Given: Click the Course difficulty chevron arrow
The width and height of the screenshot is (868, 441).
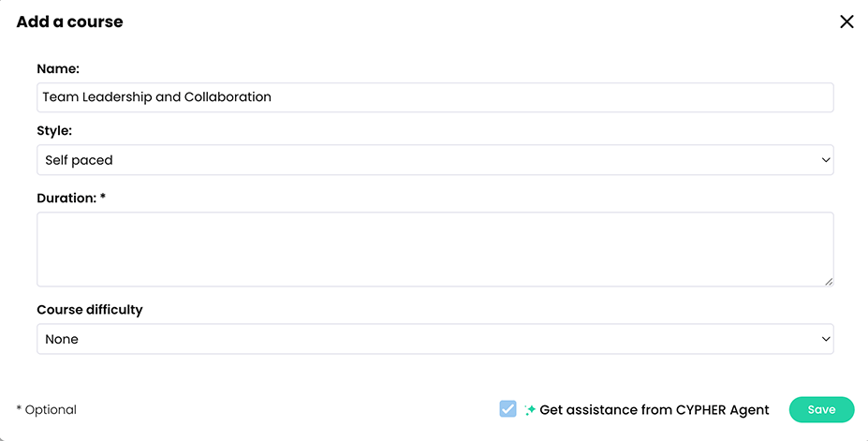Looking at the screenshot, I should [x=826, y=339].
